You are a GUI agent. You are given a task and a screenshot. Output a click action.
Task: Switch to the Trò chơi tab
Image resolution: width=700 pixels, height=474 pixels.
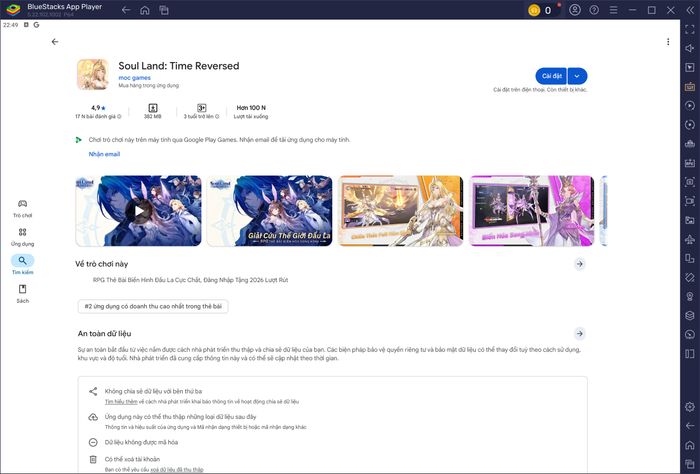22,208
